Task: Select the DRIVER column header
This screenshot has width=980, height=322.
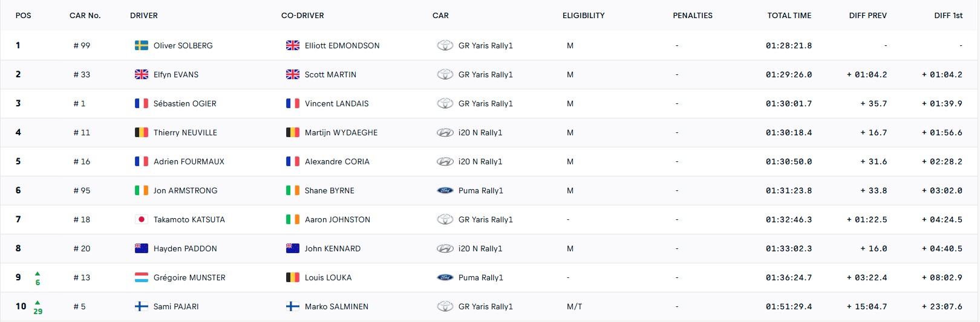Action: coord(144,15)
